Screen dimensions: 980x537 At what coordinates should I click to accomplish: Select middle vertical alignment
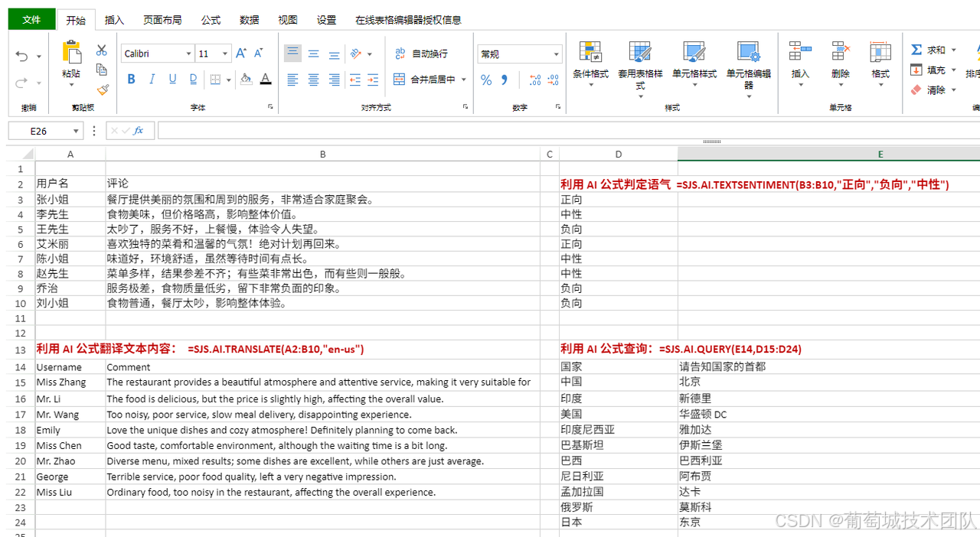click(x=314, y=54)
